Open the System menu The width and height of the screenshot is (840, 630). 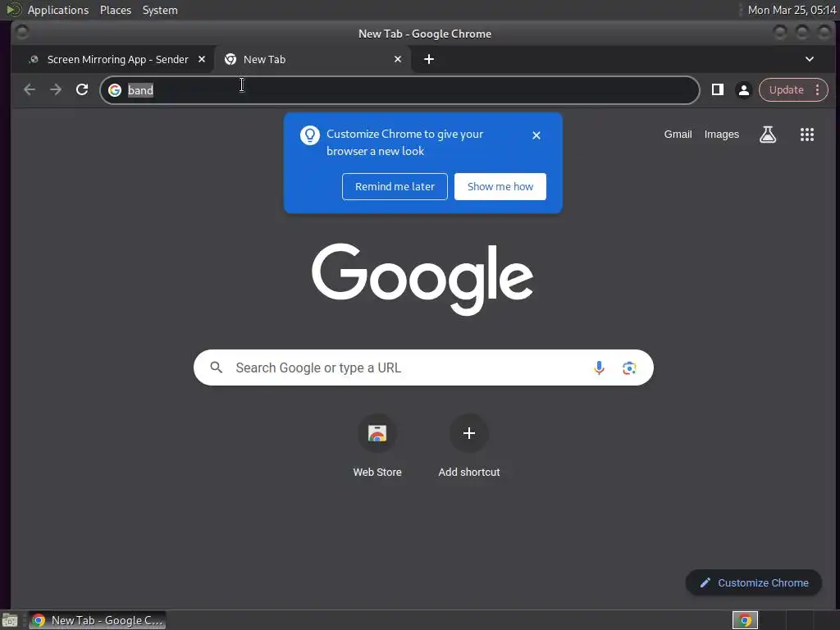click(160, 10)
